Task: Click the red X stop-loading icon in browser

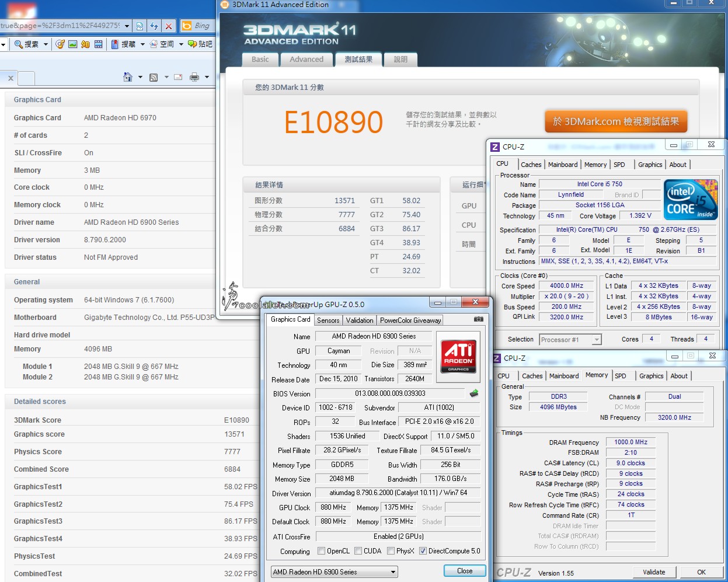Action: [169, 26]
